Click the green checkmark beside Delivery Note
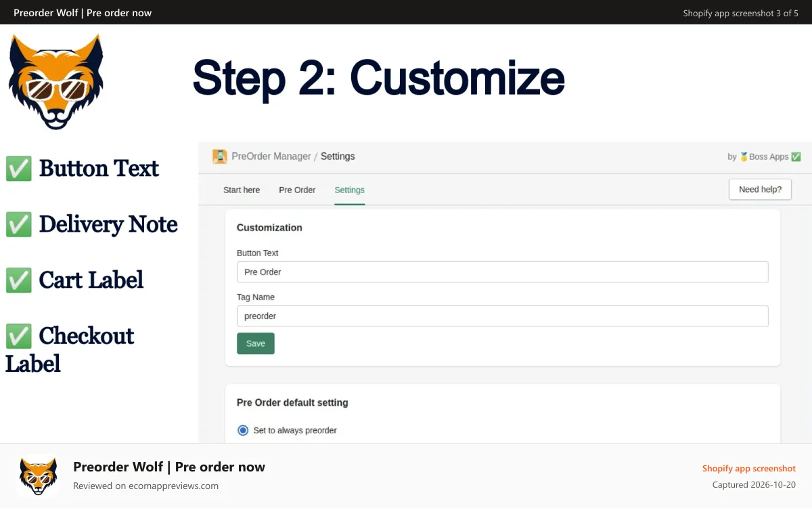Viewport: 812px width, 508px height. [x=19, y=224]
